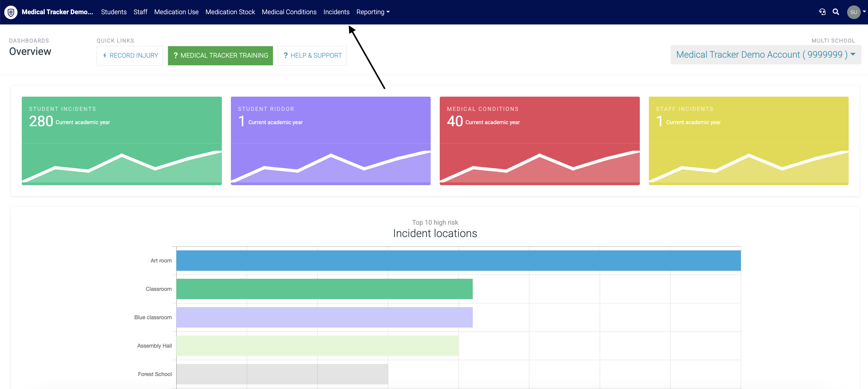
Task: Select the Staff Incidents yellow card
Action: pos(748,140)
